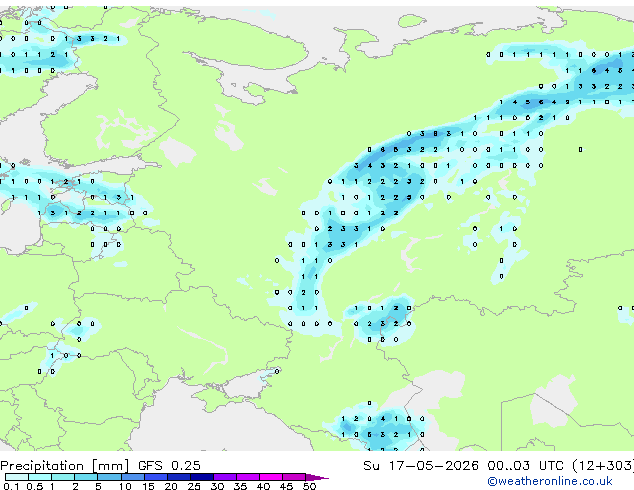Click the '10' legend scale label
This screenshot has height=490, width=634.
tap(125, 486)
